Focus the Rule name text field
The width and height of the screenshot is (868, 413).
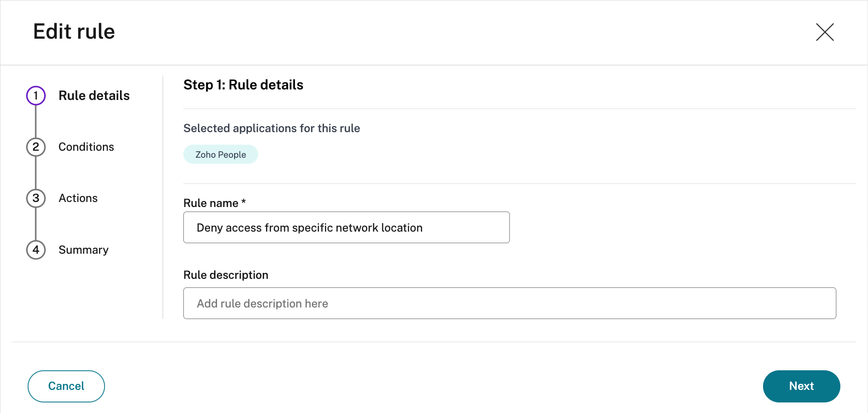[346, 228]
